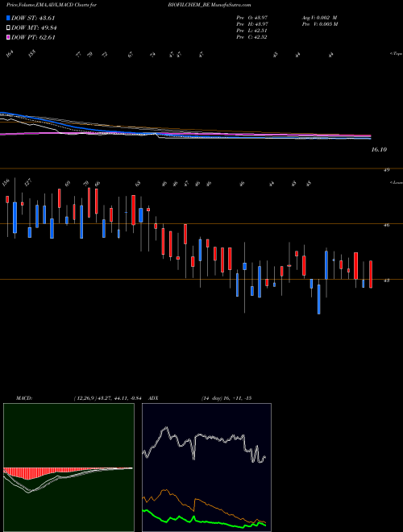Click the '<Tops' label at the right edge

tap(396, 54)
